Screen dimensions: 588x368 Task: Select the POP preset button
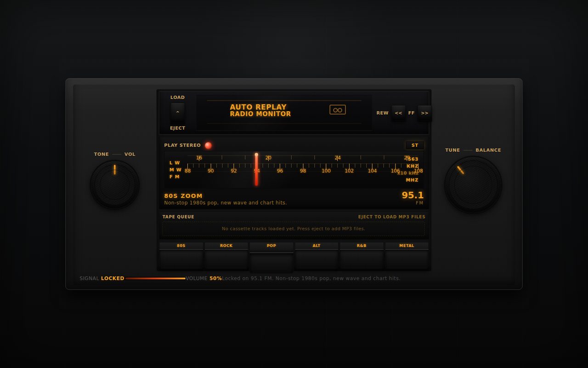pos(271,257)
